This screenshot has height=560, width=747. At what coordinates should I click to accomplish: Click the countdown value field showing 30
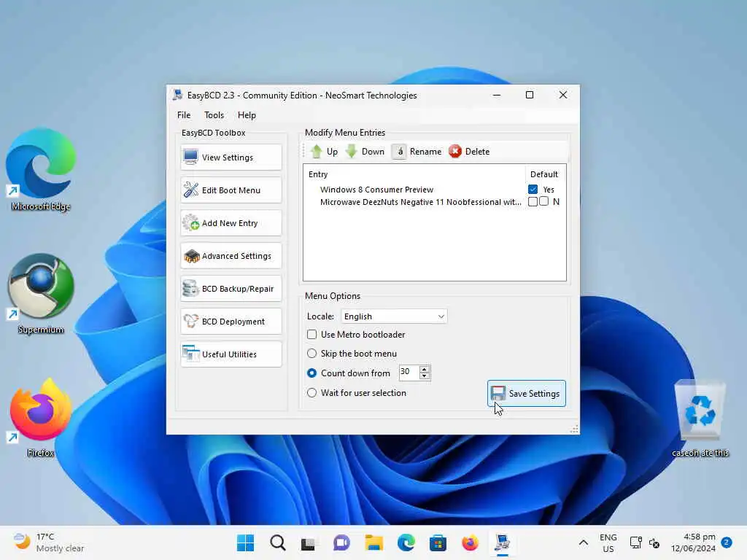(409, 372)
